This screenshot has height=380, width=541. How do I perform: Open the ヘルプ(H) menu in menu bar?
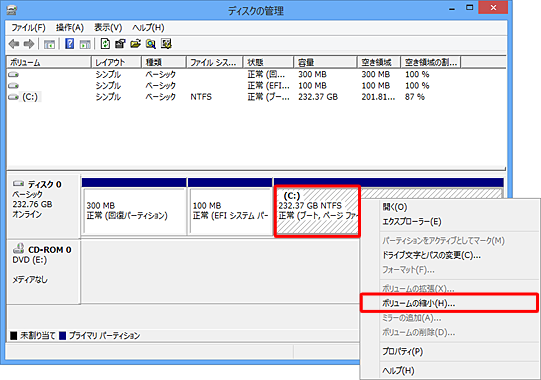click(148, 28)
